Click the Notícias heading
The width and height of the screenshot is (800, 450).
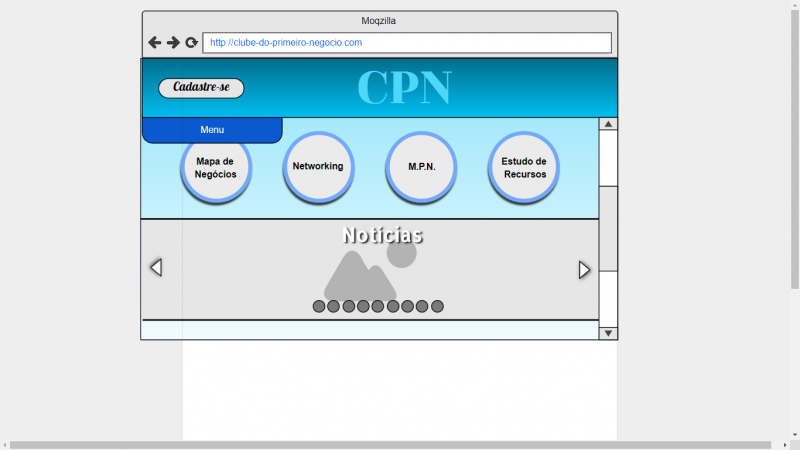pyautogui.click(x=383, y=235)
